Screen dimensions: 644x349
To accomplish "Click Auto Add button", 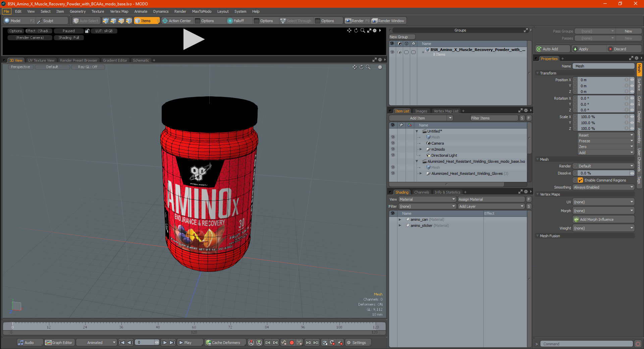I will [552, 49].
